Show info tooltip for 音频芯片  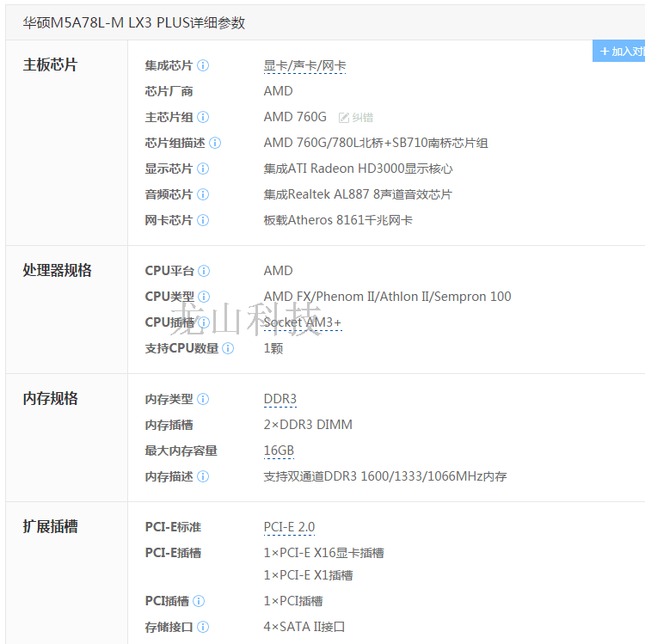203,194
